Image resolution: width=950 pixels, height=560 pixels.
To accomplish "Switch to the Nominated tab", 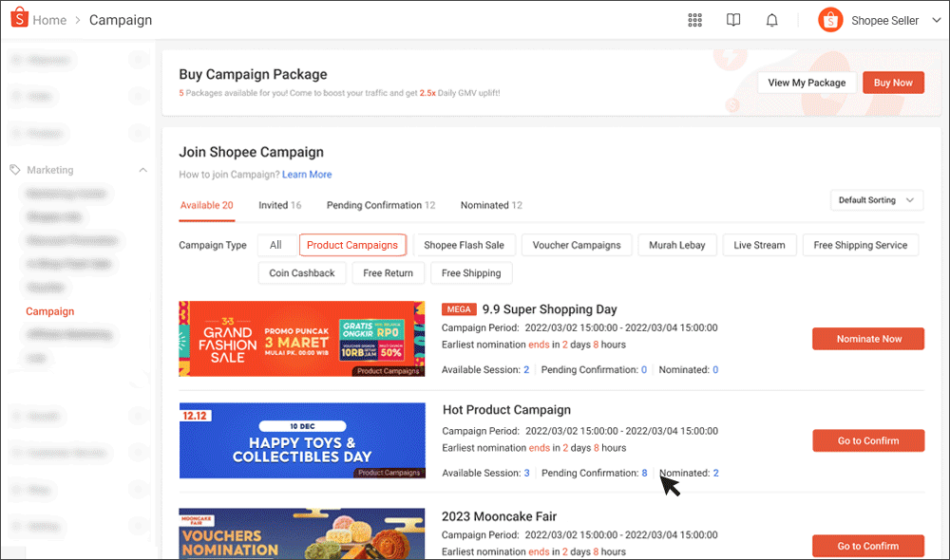I will click(490, 205).
